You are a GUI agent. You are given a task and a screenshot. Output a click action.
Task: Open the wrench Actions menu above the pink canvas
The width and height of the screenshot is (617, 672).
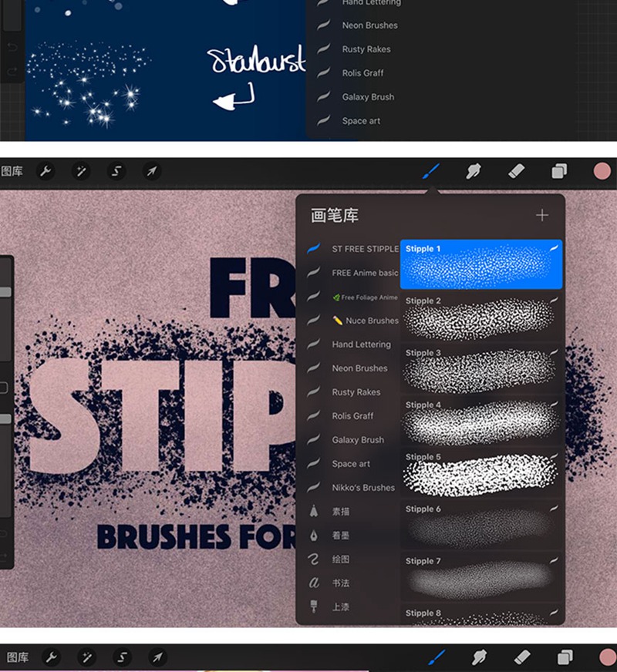coord(46,171)
